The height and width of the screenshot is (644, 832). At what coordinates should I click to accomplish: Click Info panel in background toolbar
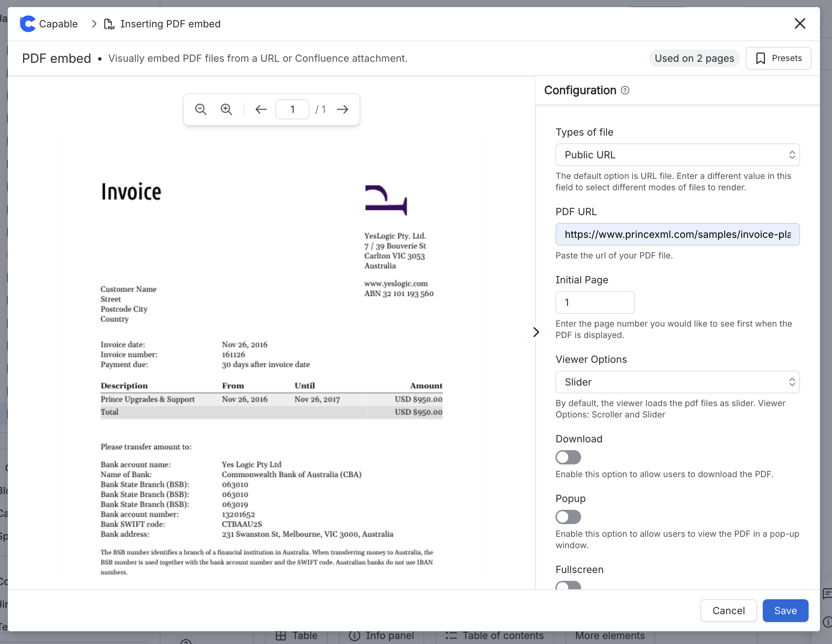[381, 635]
